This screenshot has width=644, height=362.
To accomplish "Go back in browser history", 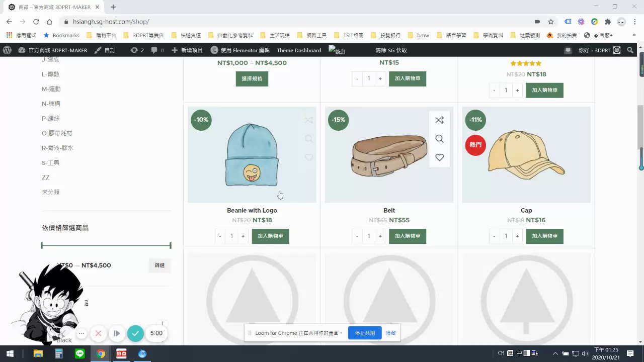I will click(9, 22).
